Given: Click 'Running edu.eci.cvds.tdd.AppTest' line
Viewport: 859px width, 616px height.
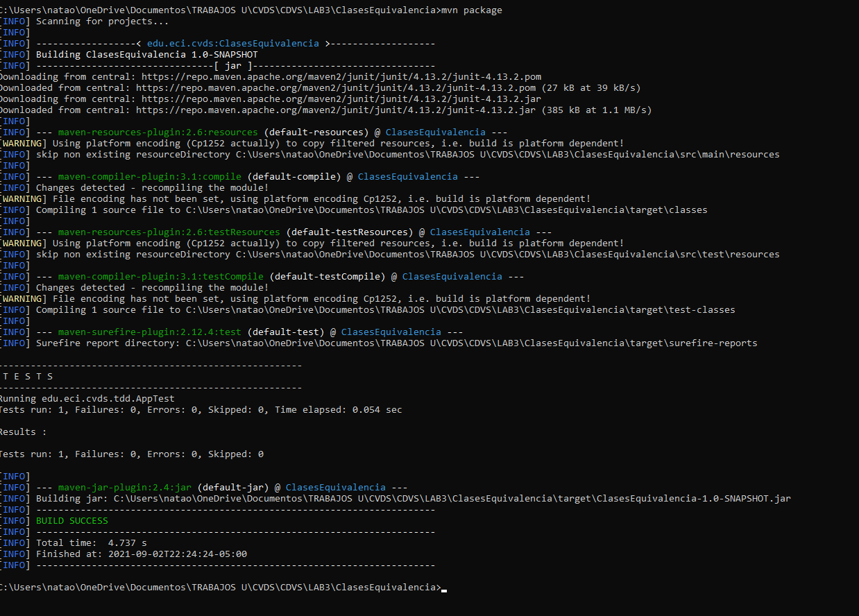Looking at the screenshot, I should [87, 399].
